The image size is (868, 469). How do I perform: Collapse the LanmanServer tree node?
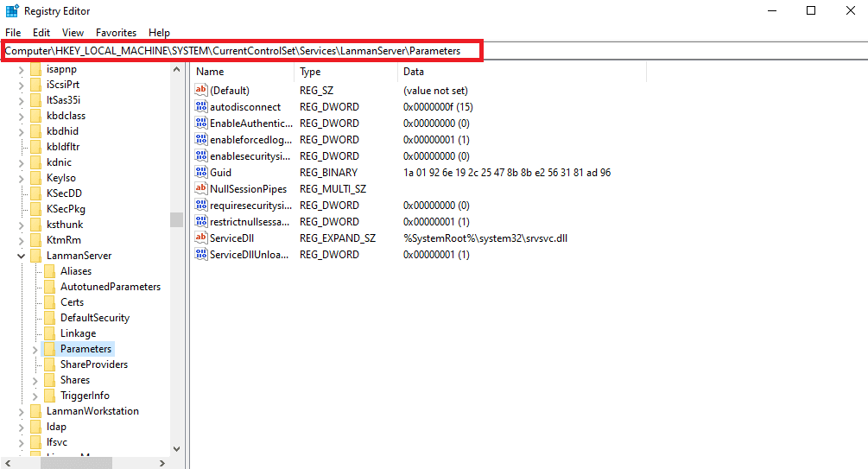21,256
